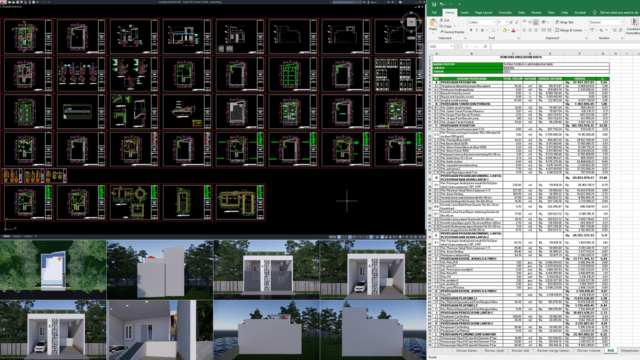Click the red Font Color swatch

click(513, 30)
